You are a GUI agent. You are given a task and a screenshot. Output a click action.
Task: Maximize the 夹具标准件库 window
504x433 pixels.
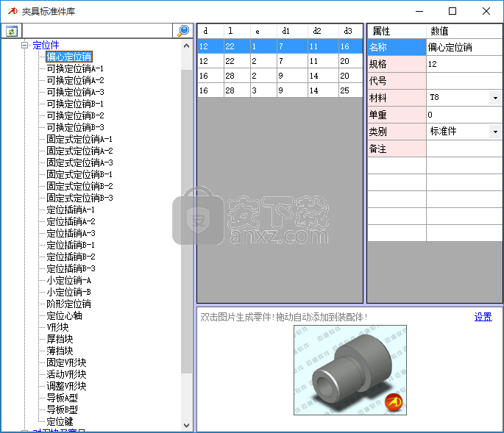452,11
